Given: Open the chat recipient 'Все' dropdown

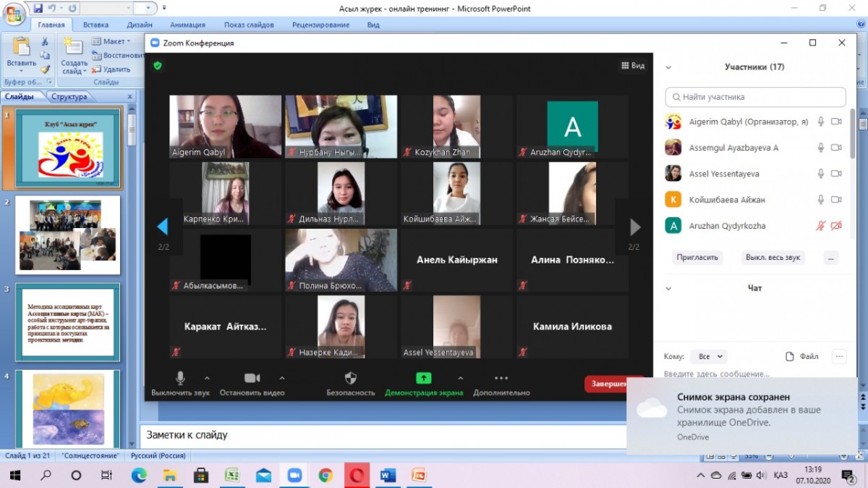Looking at the screenshot, I should pos(708,356).
